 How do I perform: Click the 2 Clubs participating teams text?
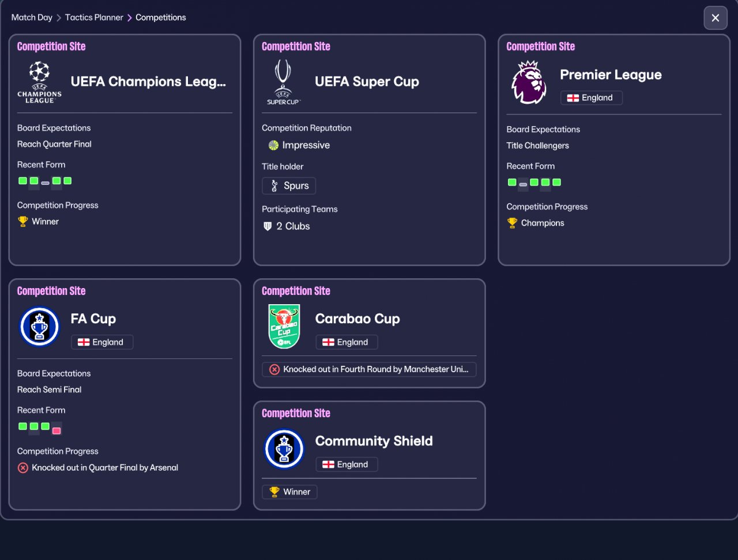pos(293,226)
